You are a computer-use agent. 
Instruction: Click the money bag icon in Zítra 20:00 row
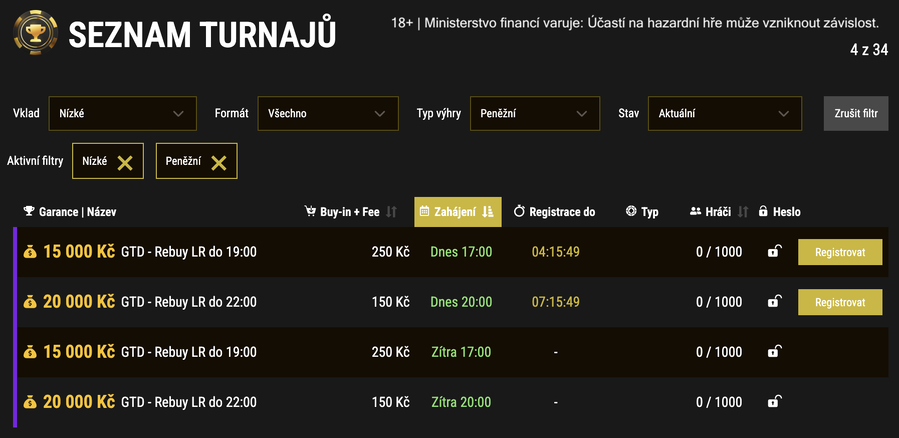click(x=30, y=402)
